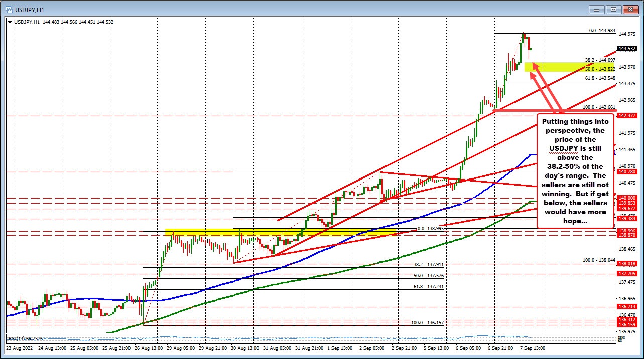The width and height of the screenshot is (644, 359).
Task: Click the red price label 136.714
Action: [628, 306]
